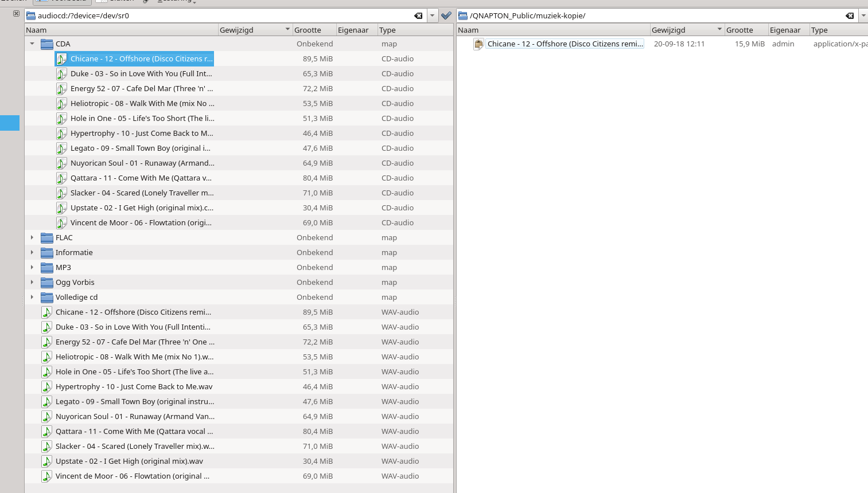Viewport: 868px width, 493px height.
Task: Open left location bar history dropdown
Action: point(433,15)
